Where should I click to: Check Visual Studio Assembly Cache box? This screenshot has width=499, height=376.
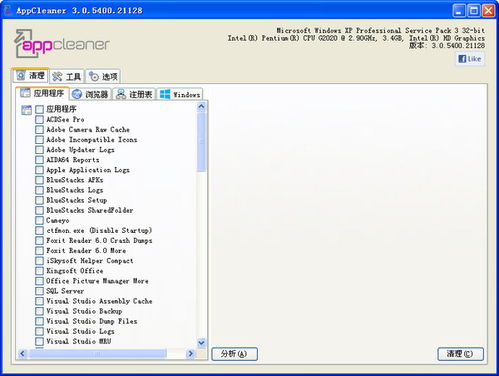[39, 301]
